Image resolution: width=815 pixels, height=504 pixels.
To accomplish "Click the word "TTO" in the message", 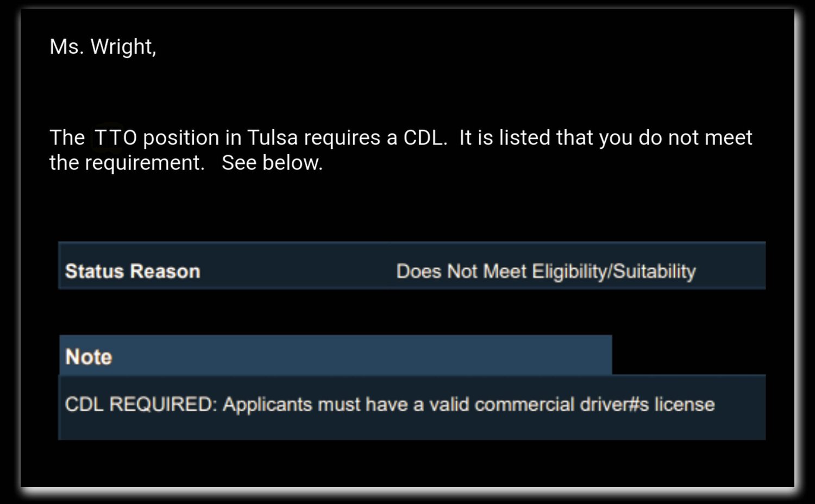I will point(115,138).
